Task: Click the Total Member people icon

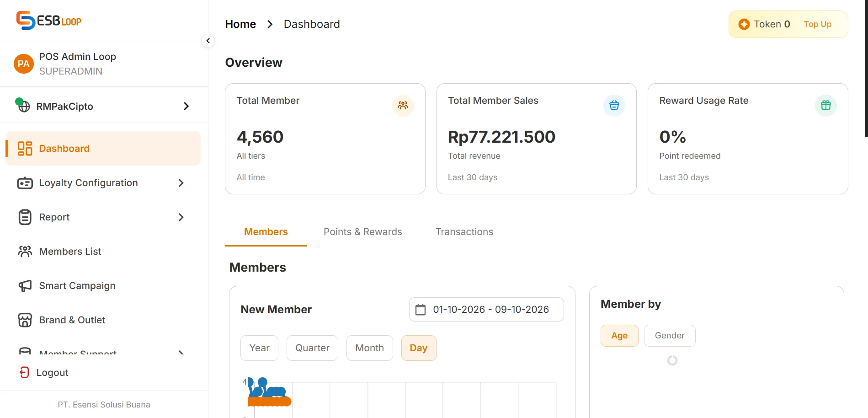Action: click(403, 106)
